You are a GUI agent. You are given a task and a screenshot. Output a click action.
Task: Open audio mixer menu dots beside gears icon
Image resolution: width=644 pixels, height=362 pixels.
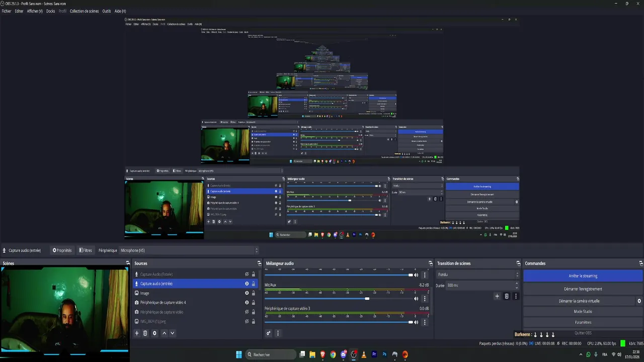pyautogui.click(x=277, y=333)
